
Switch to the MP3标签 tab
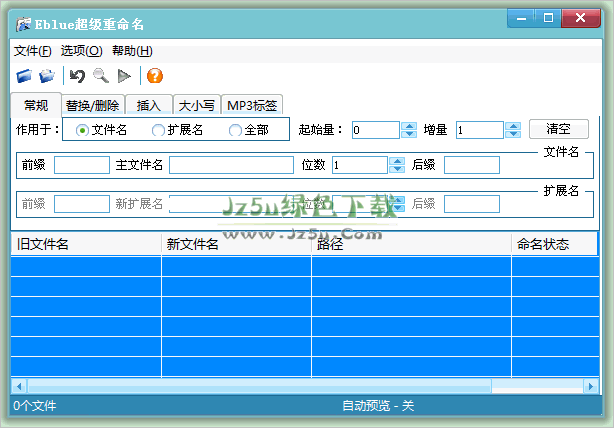252,105
